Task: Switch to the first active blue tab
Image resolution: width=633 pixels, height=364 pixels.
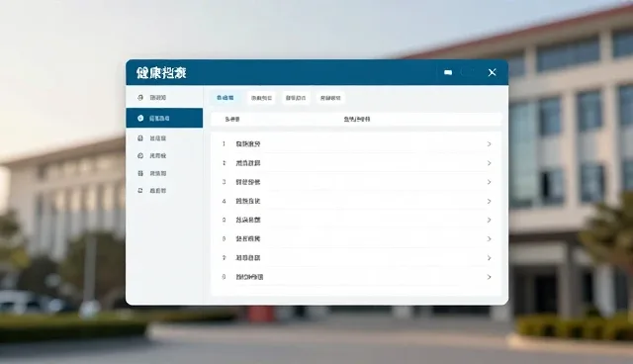Action: tap(226, 98)
